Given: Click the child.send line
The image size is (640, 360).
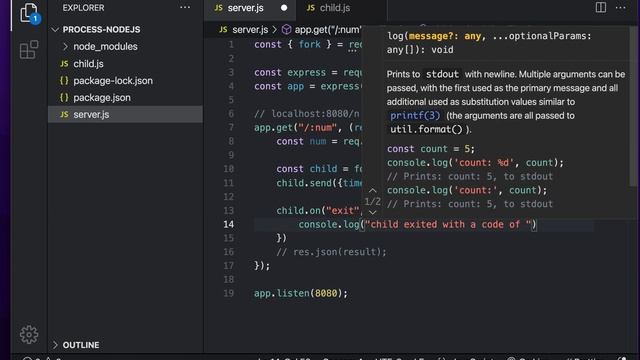Looking at the screenshot, I should tap(319, 183).
